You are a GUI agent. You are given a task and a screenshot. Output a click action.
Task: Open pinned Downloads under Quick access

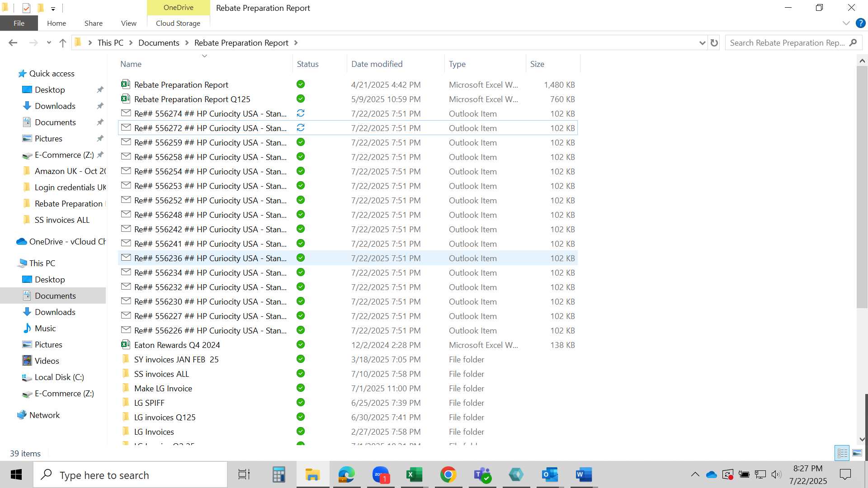[55, 106]
